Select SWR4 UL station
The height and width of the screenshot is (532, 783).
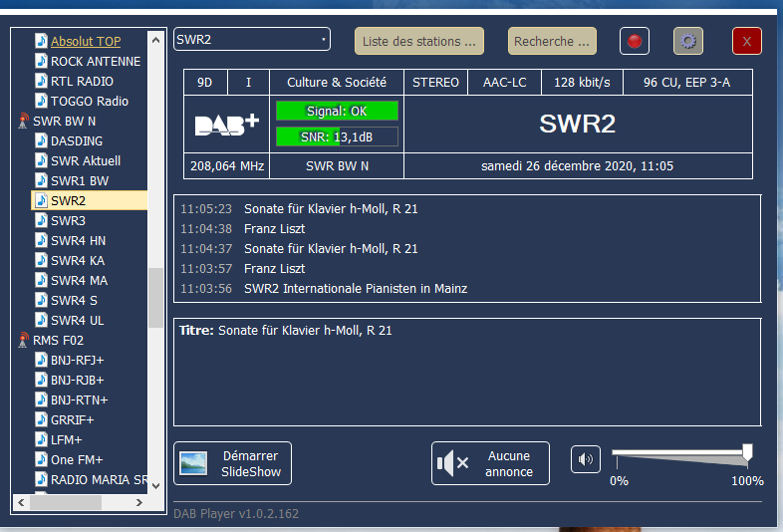(x=77, y=321)
